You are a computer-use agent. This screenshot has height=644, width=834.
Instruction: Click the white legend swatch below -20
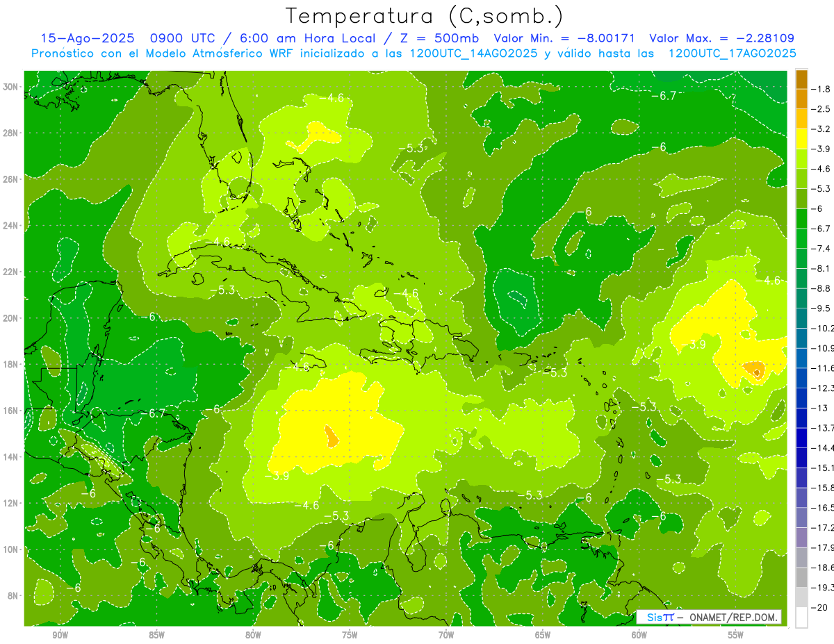(x=801, y=618)
